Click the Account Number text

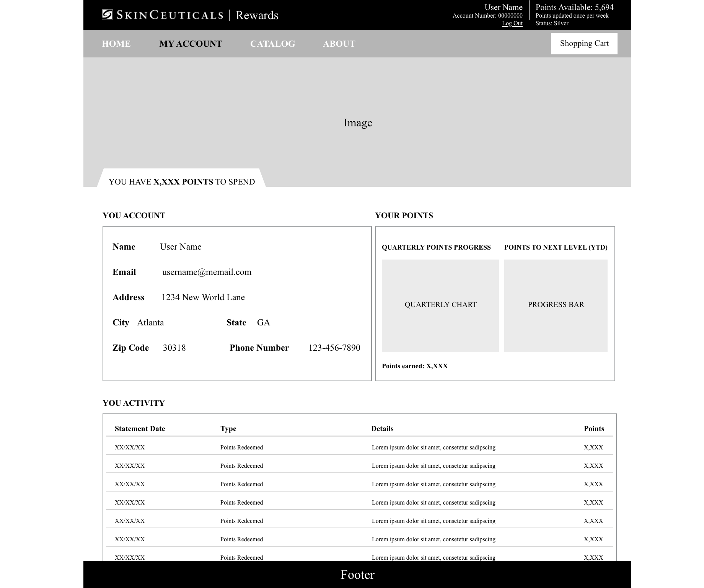coord(487,16)
